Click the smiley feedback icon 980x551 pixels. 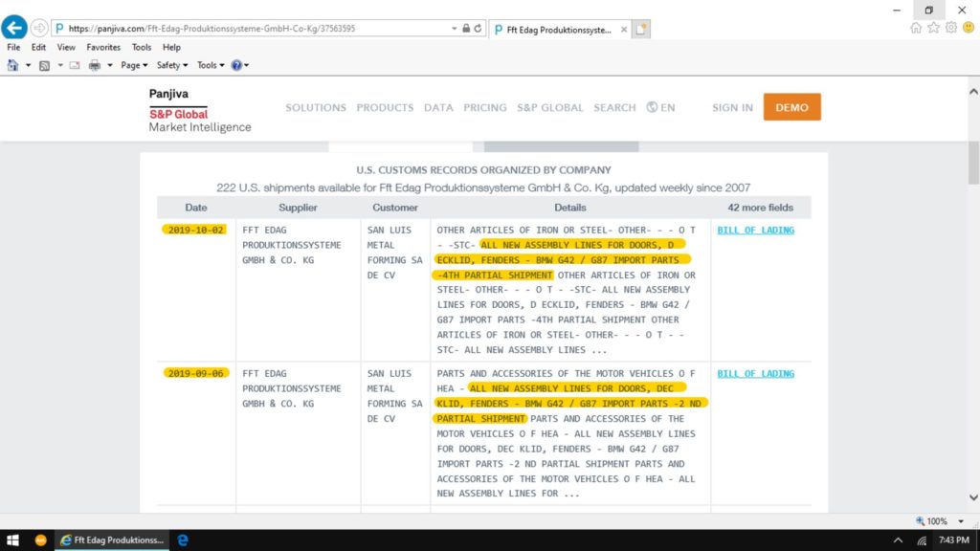pyautogui.click(x=969, y=28)
